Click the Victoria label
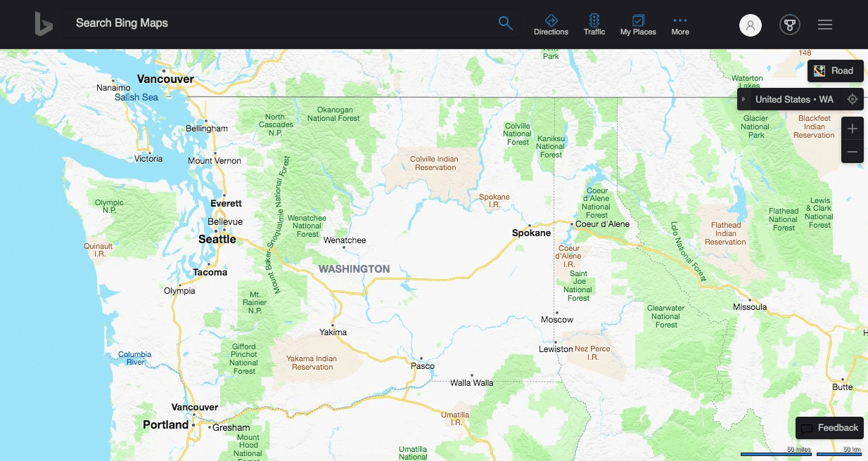The image size is (868, 461). point(148,159)
